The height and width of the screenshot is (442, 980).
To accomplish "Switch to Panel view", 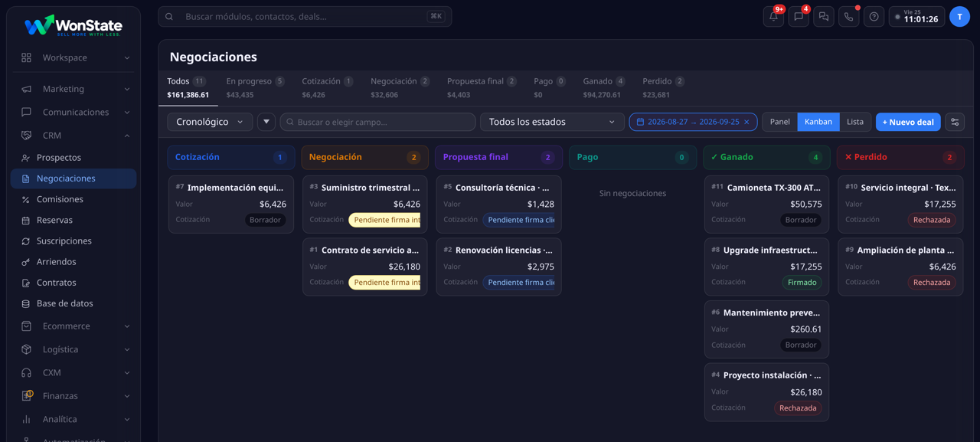I will (x=780, y=122).
